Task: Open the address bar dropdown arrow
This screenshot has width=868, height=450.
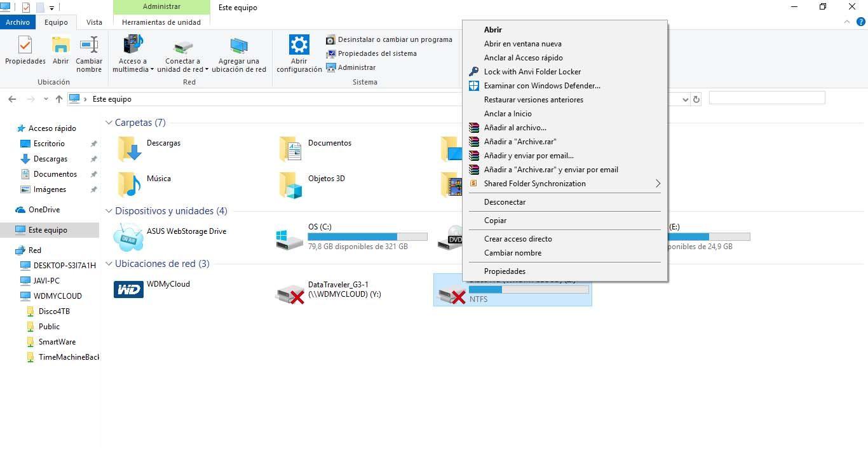Action: pyautogui.click(x=684, y=99)
